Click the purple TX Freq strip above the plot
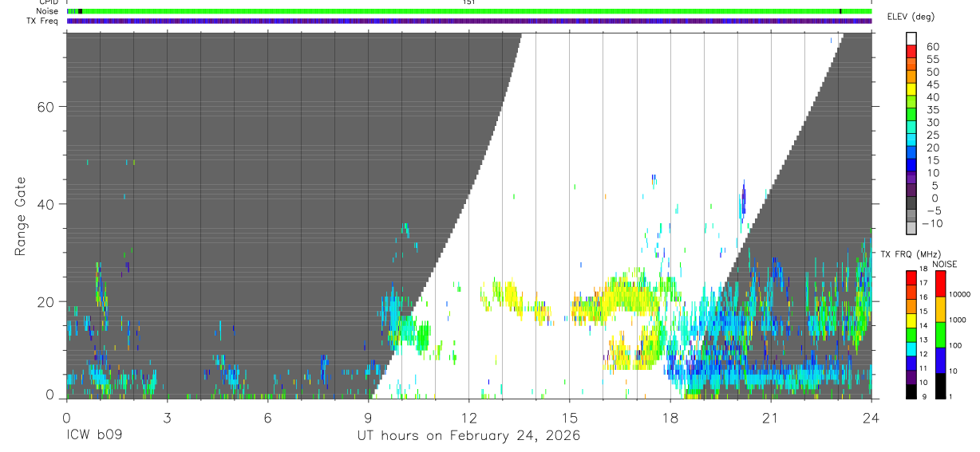The height and width of the screenshot is (452, 980). (469, 21)
